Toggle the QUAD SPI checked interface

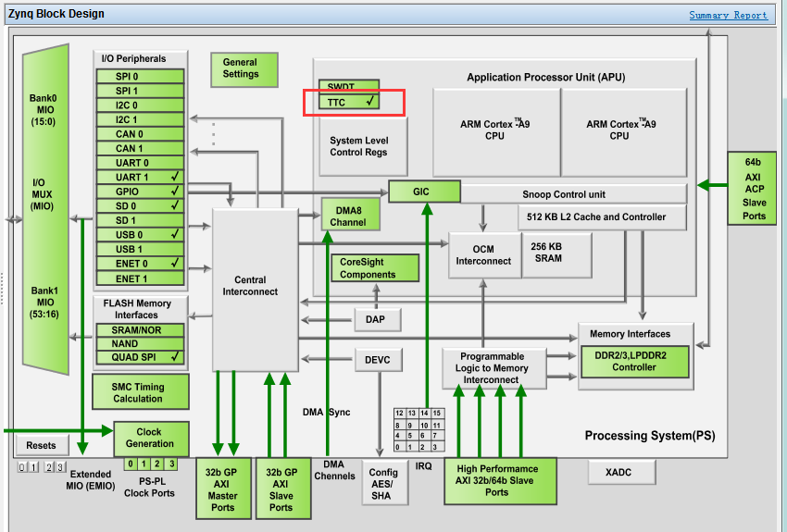140,357
